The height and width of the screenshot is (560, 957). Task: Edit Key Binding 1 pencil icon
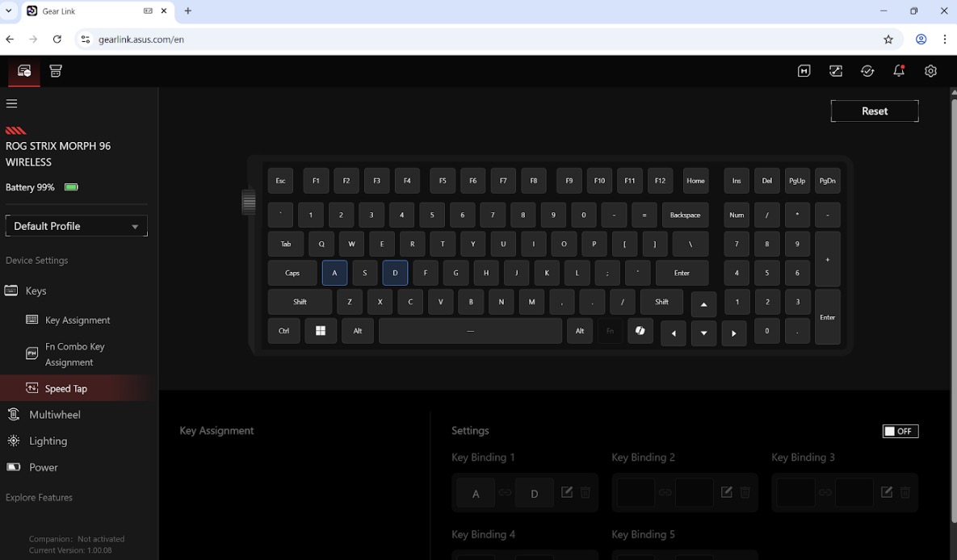(567, 491)
